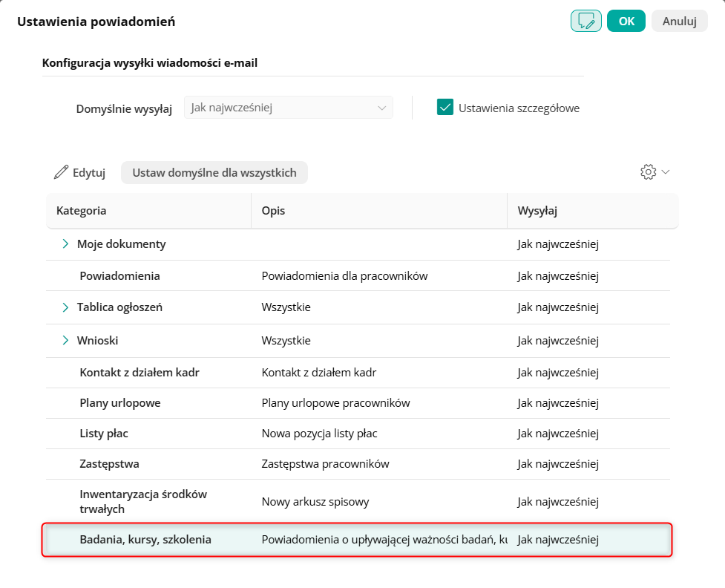Image resolution: width=725 pixels, height=588 pixels.
Task: Click the Wysyłaj column header
Action: pos(537,211)
